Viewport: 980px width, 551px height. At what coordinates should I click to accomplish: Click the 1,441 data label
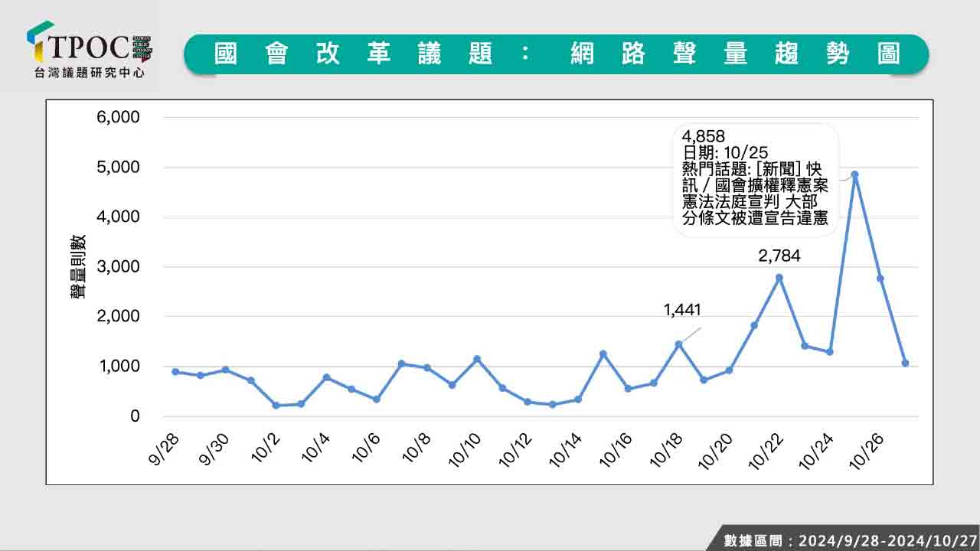[682, 310]
